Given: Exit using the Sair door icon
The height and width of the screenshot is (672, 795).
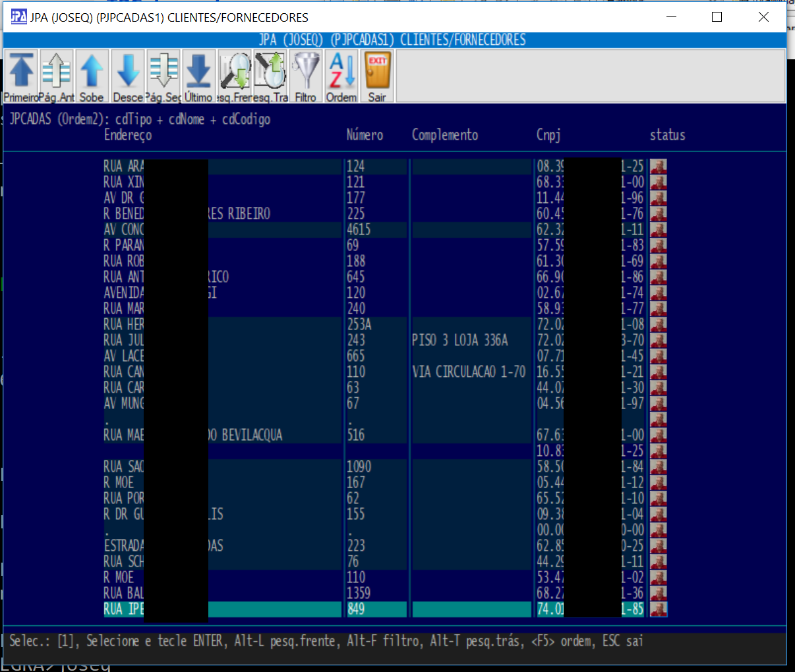Looking at the screenshot, I should (x=377, y=76).
